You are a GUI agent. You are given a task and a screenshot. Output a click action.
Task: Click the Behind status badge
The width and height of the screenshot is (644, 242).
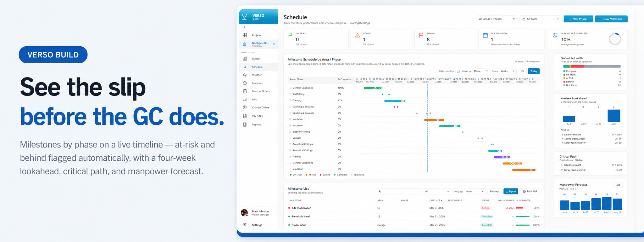tap(486, 208)
